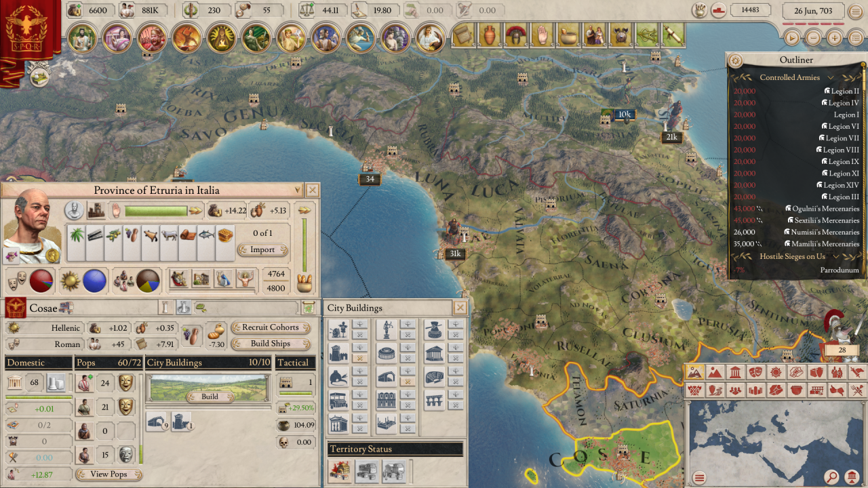Select the political map mode temple icon
Screen dimensions: 868x488
pyautogui.click(x=734, y=372)
